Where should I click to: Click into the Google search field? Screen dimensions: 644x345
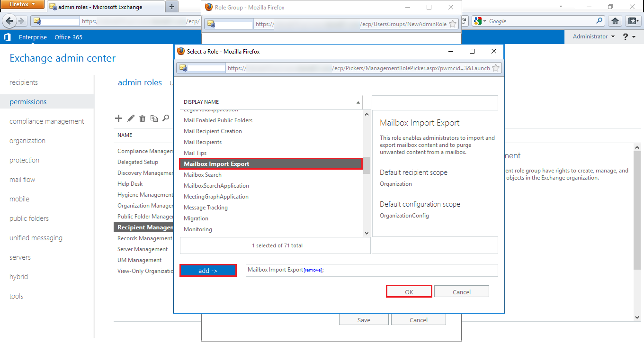pos(540,21)
